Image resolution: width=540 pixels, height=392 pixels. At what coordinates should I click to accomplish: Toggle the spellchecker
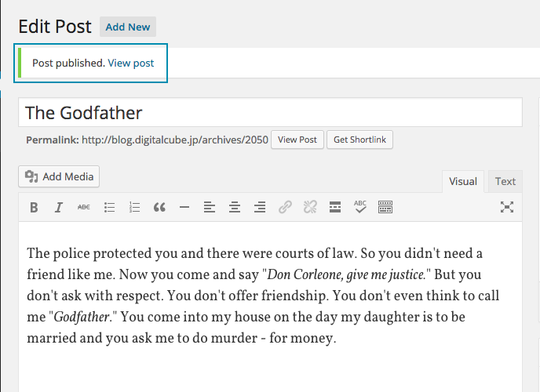[x=360, y=208]
